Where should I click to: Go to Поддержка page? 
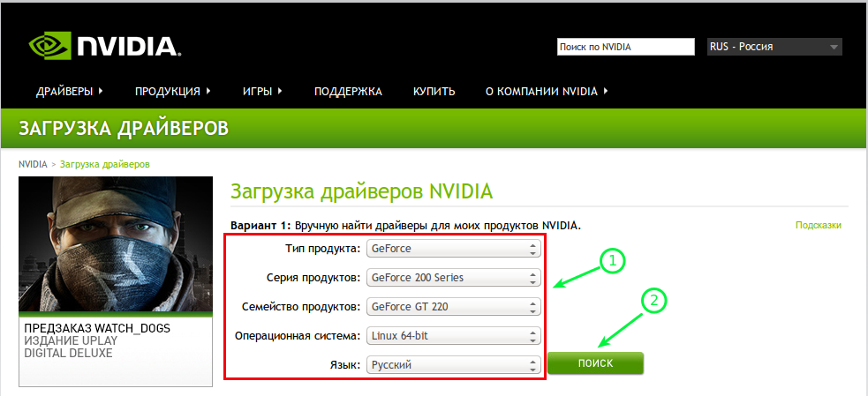pos(348,91)
